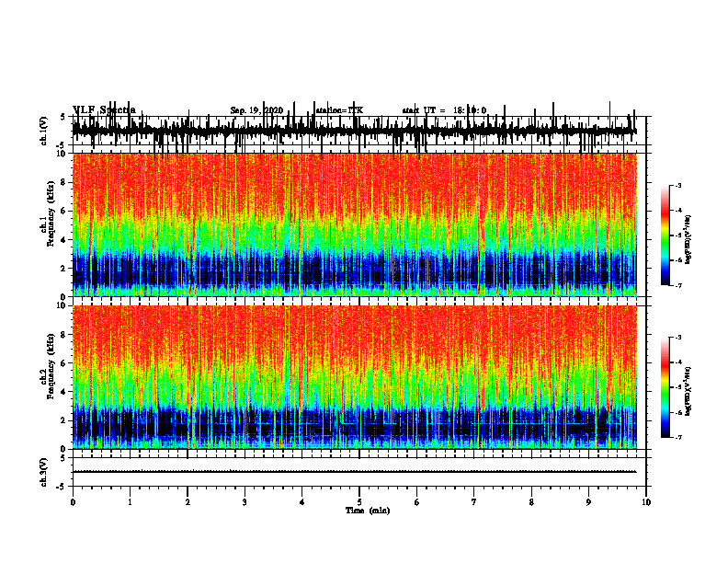
Task: Click the ch.1 frequency '8' tick label
Action: point(63,182)
